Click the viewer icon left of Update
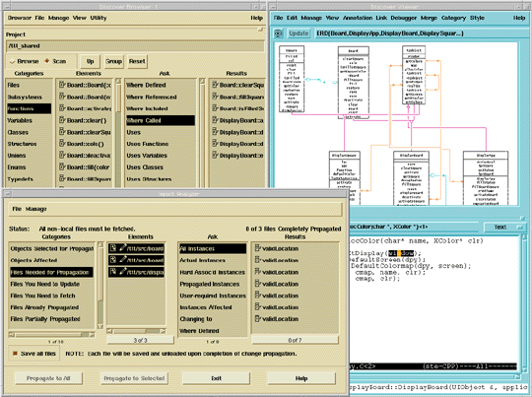 [278, 33]
